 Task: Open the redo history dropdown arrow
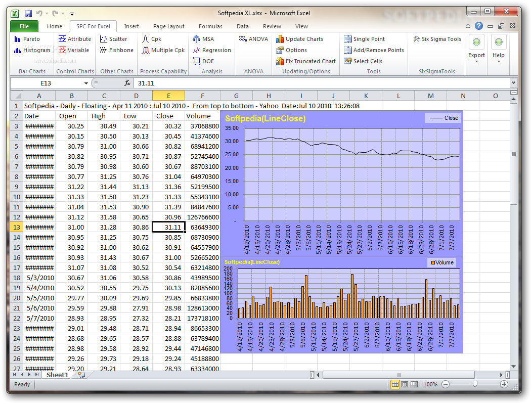point(63,14)
